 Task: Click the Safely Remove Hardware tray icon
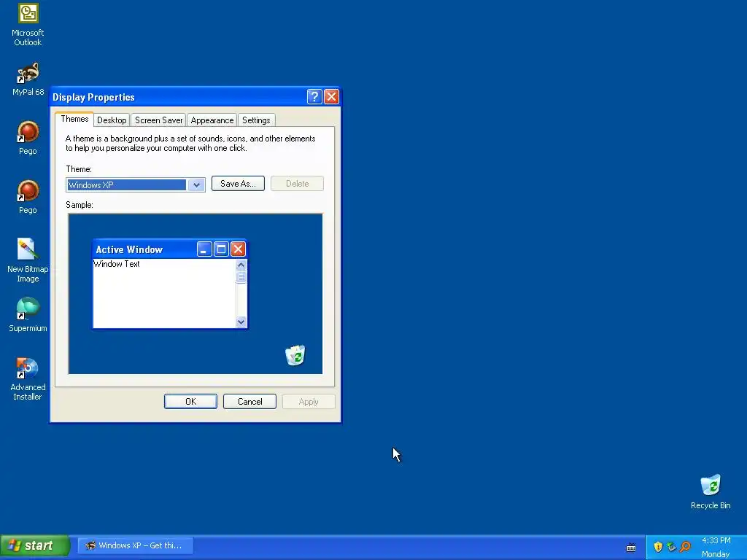(x=672, y=547)
